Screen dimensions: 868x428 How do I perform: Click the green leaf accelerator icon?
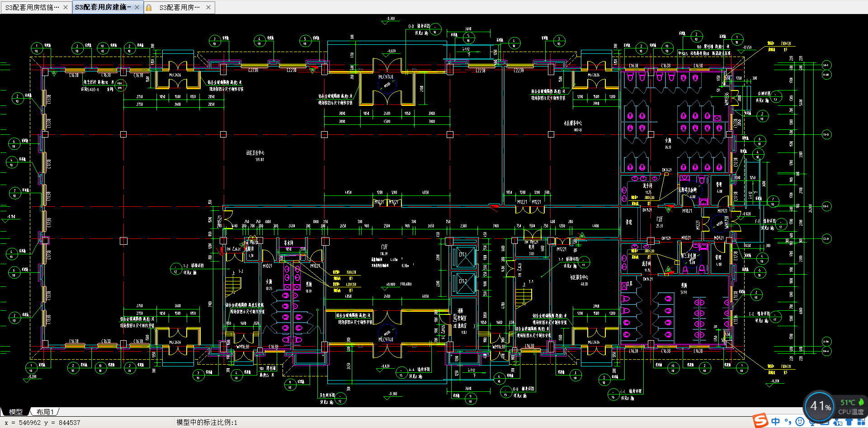(x=861, y=402)
